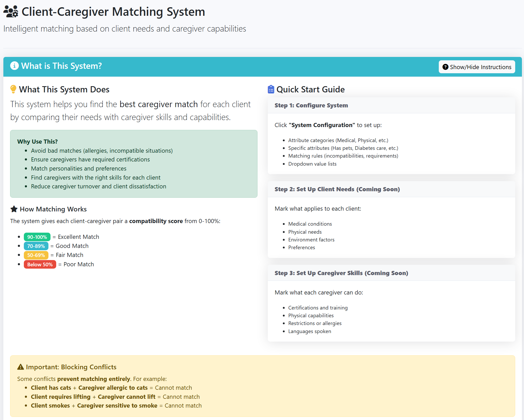This screenshot has width=524, height=420.
Task: Click the info icon in the teal header
Action: [15, 66]
